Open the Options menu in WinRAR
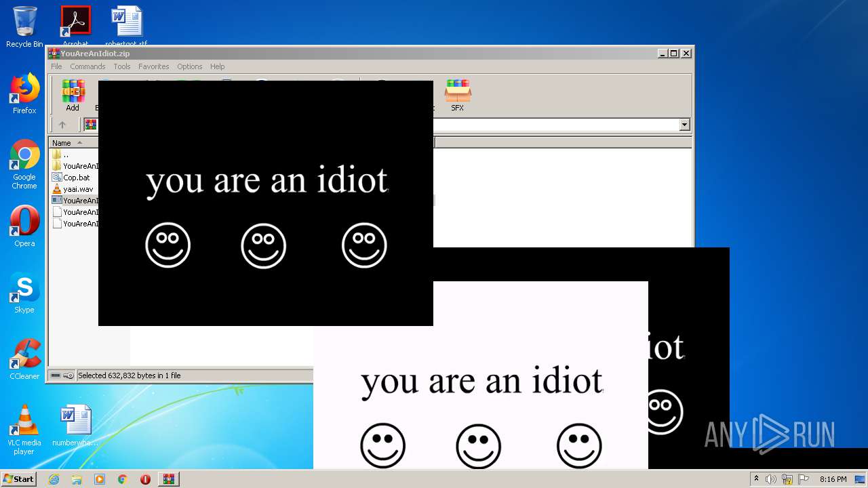Screen dimensions: 868x488 click(x=190, y=66)
